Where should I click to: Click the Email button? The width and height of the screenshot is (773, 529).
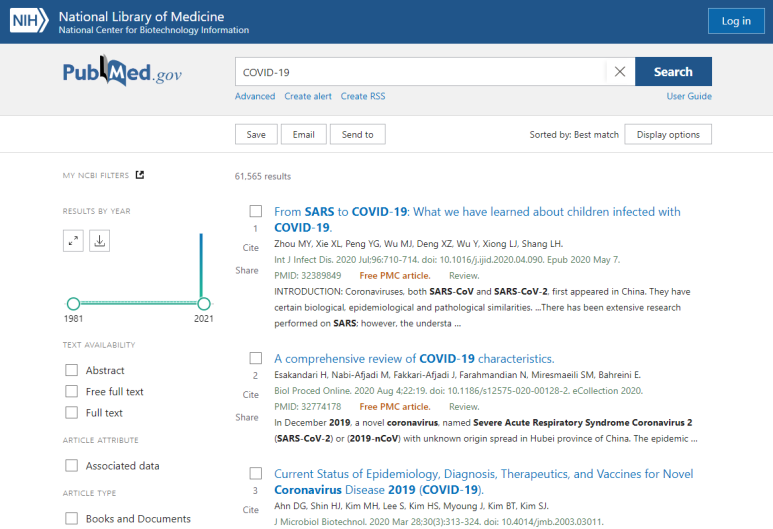pos(304,134)
